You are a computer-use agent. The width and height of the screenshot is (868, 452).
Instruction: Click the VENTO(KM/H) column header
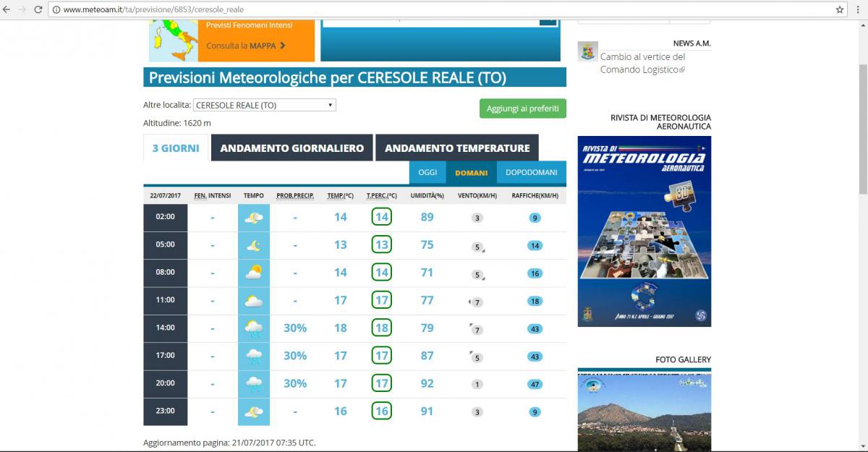pyautogui.click(x=477, y=195)
